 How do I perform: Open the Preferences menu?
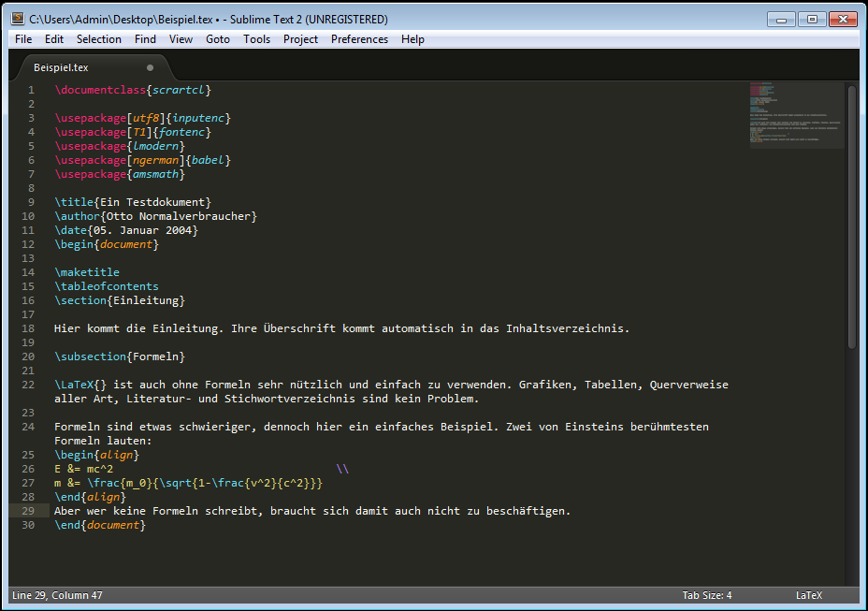pos(359,39)
